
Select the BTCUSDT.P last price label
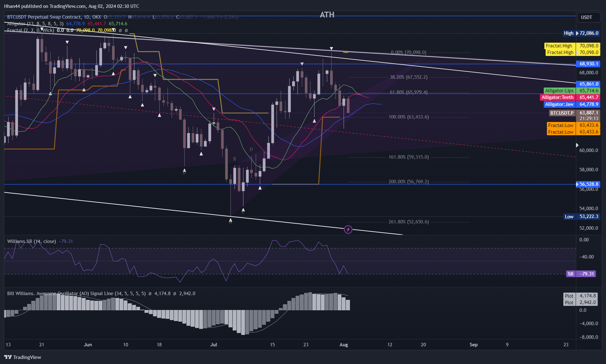click(x=575, y=113)
